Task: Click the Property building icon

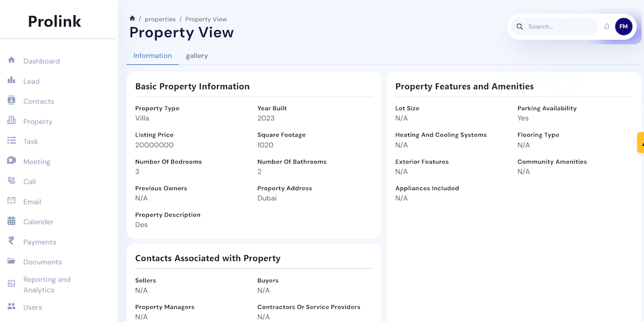Action: pyautogui.click(x=11, y=121)
